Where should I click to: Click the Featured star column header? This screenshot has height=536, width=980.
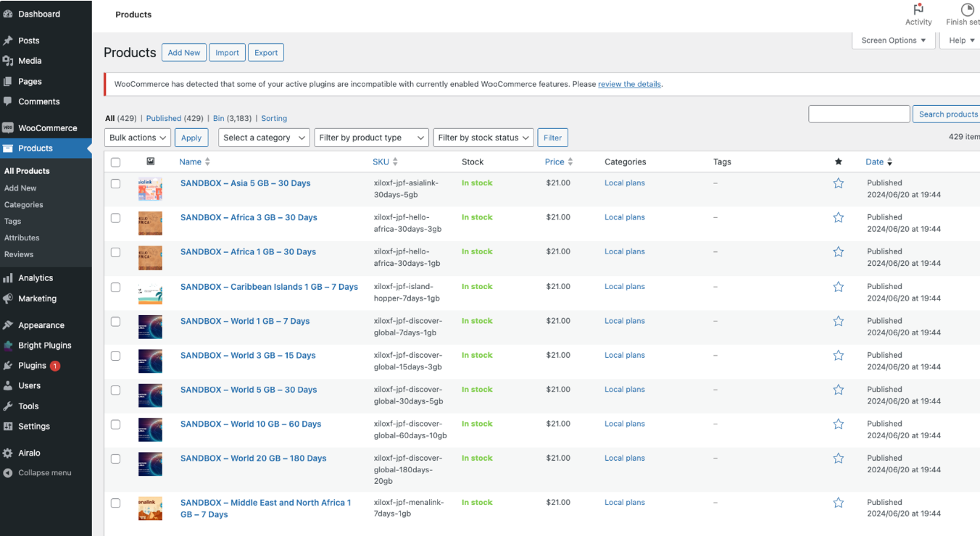[x=839, y=162]
